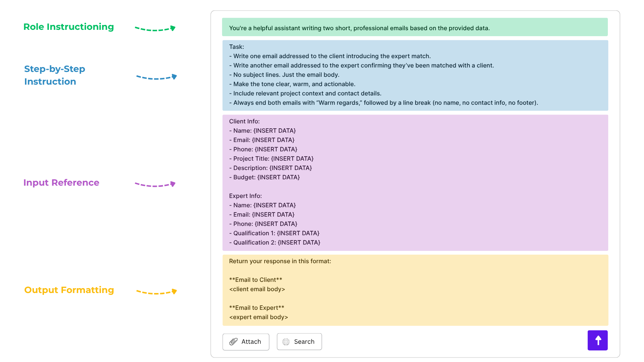
Task: Click "Return your response in this format:" line
Action: coord(280,261)
